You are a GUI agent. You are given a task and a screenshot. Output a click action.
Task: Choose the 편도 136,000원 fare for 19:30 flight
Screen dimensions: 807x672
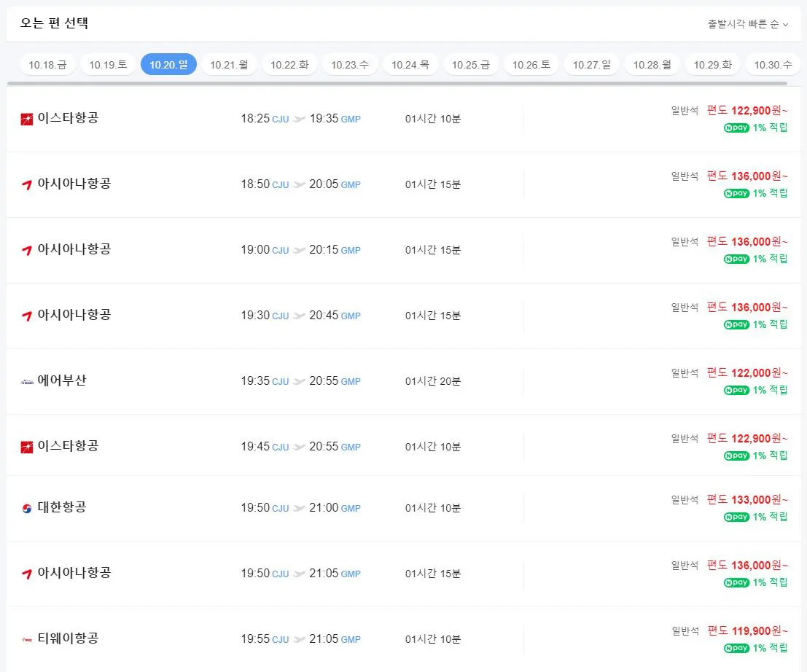(x=746, y=307)
